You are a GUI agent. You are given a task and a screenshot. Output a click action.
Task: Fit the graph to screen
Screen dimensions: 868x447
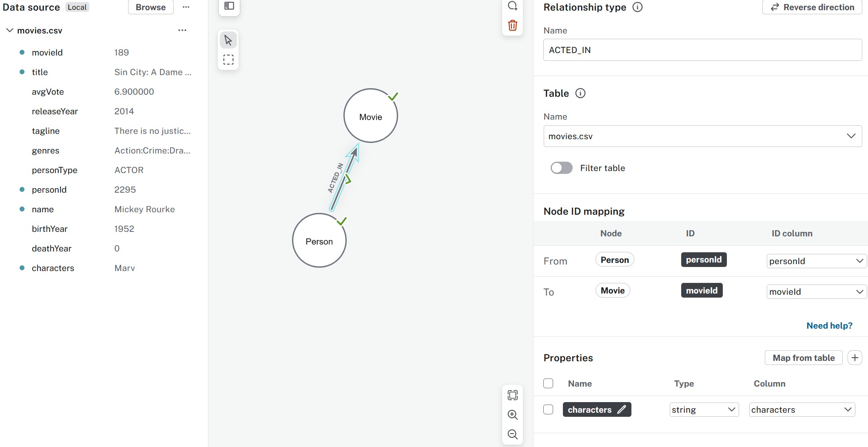pyautogui.click(x=513, y=395)
